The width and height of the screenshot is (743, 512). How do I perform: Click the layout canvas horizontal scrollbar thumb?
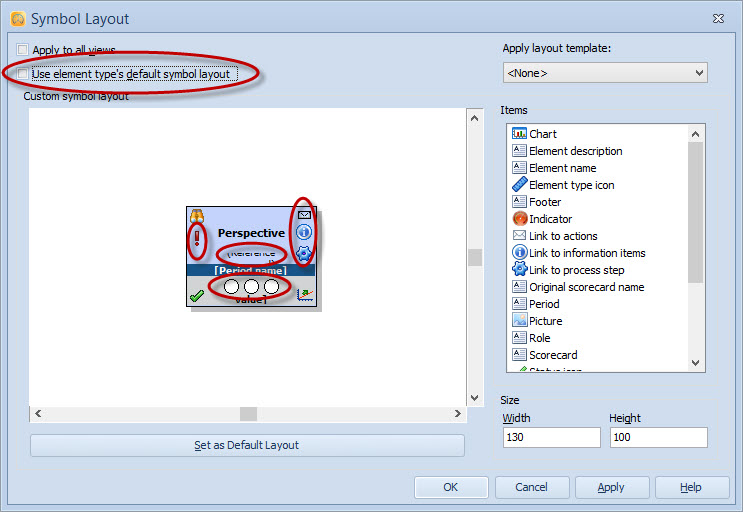point(248,414)
